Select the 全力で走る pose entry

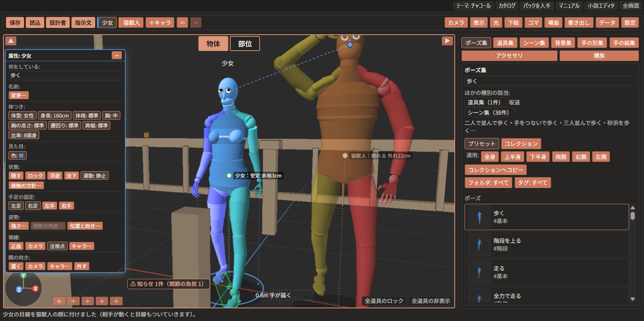click(x=547, y=296)
